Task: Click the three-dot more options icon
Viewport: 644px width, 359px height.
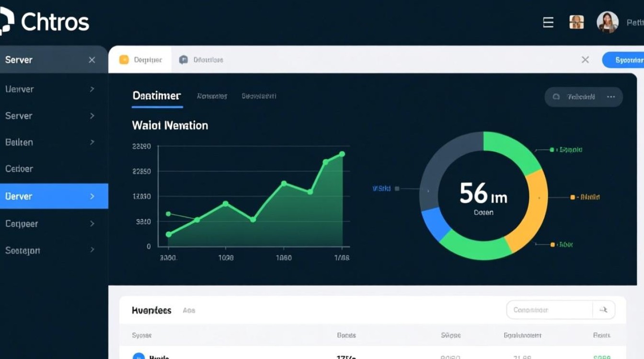Action: point(611,97)
